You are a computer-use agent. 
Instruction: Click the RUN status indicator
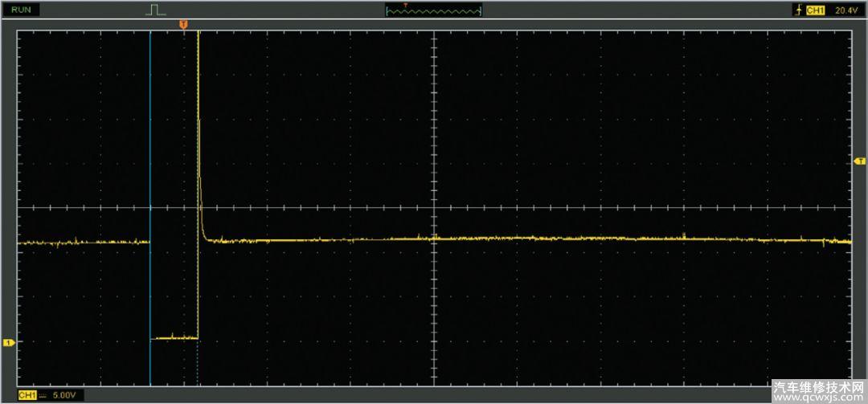(x=23, y=10)
